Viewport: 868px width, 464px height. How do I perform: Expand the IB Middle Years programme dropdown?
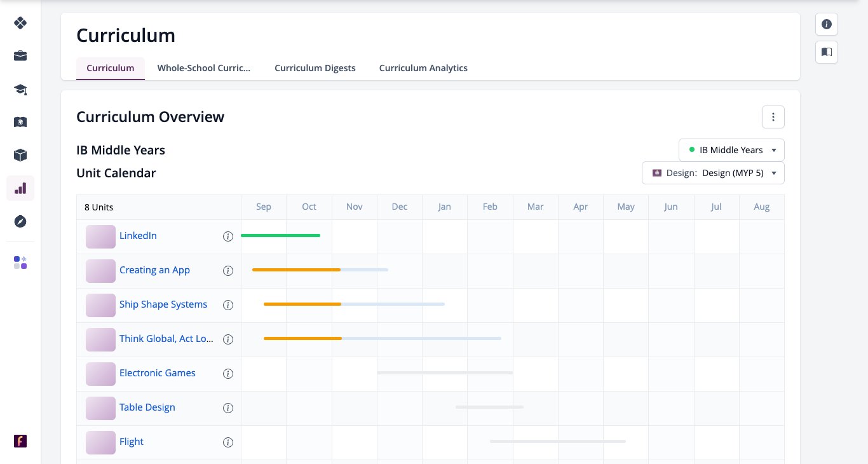tap(731, 150)
